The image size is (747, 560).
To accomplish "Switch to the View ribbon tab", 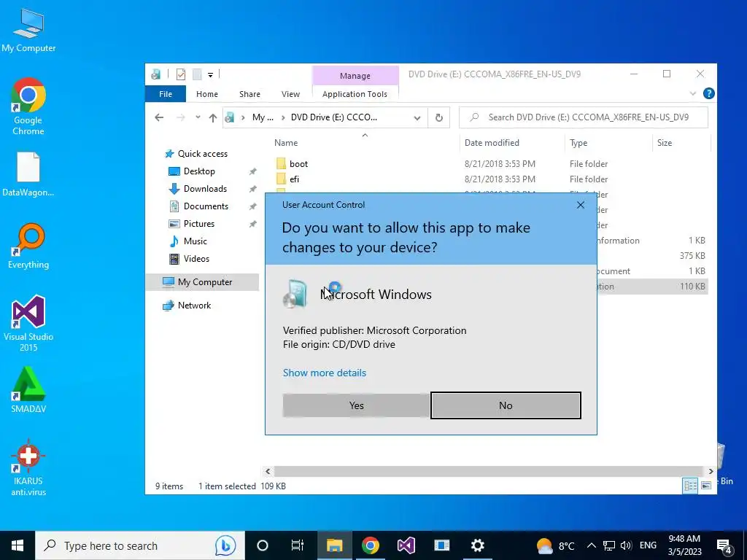I will (290, 94).
